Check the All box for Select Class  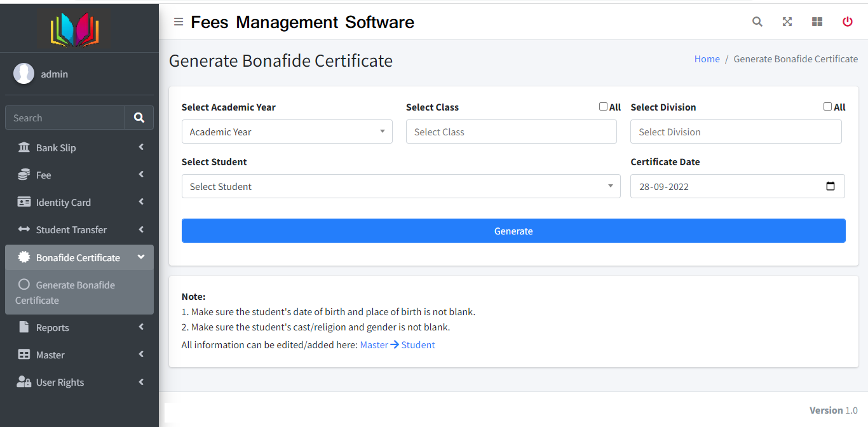point(603,107)
